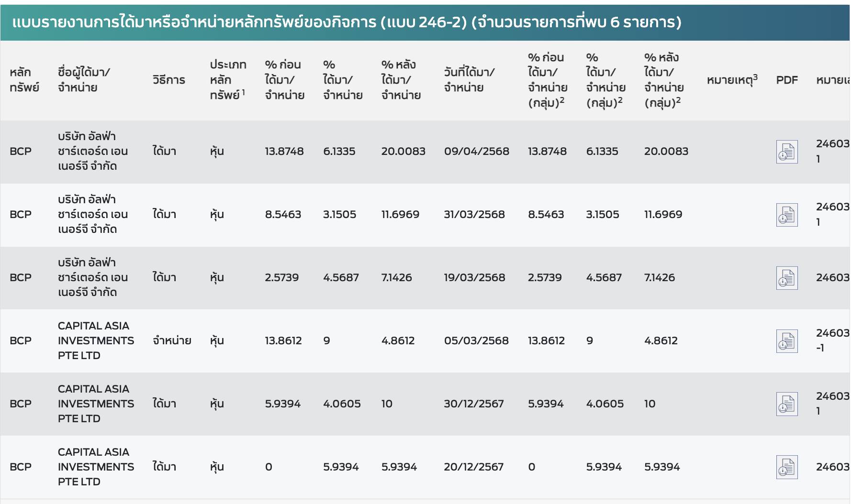852x504 pixels.
Task: Click BCP in the 09/04/2568 row
Action: (21, 152)
